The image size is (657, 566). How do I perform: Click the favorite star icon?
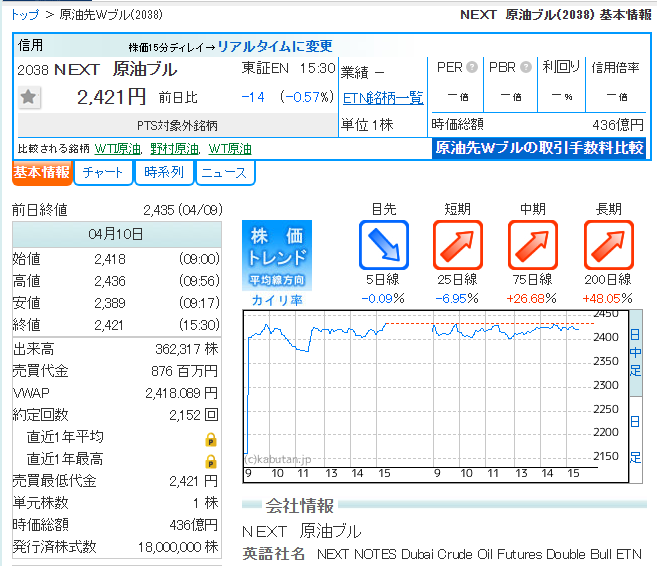[x=29, y=97]
